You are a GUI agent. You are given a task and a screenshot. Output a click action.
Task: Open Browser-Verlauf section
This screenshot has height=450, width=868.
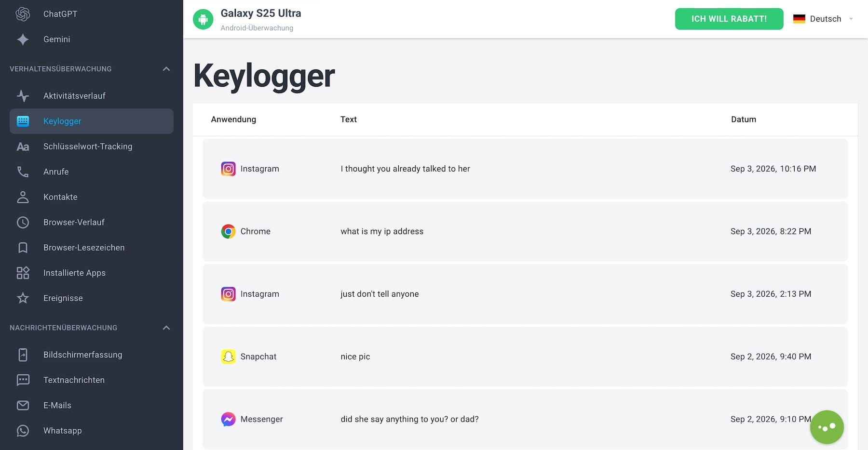tap(91, 223)
